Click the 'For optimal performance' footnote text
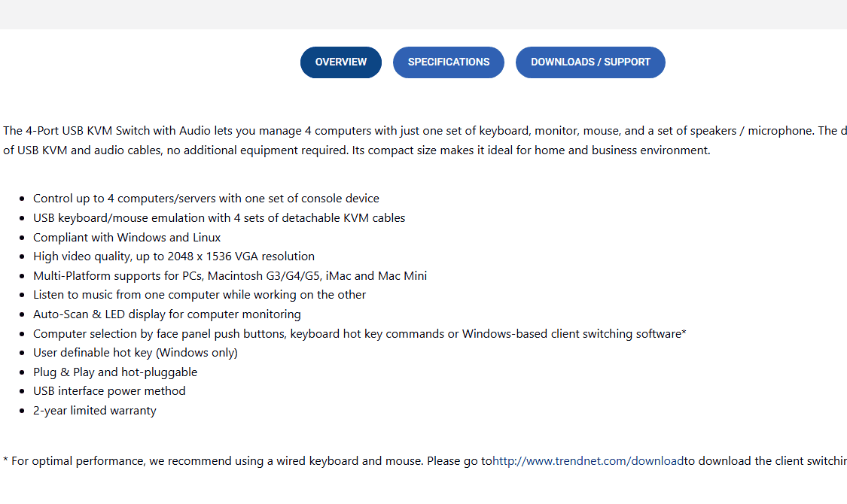Viewport: 847px width, 504px height. (x=226, y=461)
